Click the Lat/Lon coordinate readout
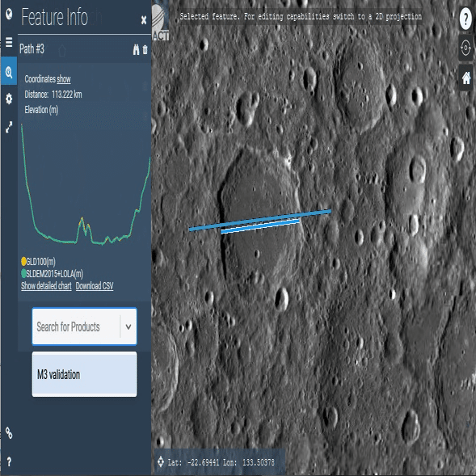 pos(221,462)
